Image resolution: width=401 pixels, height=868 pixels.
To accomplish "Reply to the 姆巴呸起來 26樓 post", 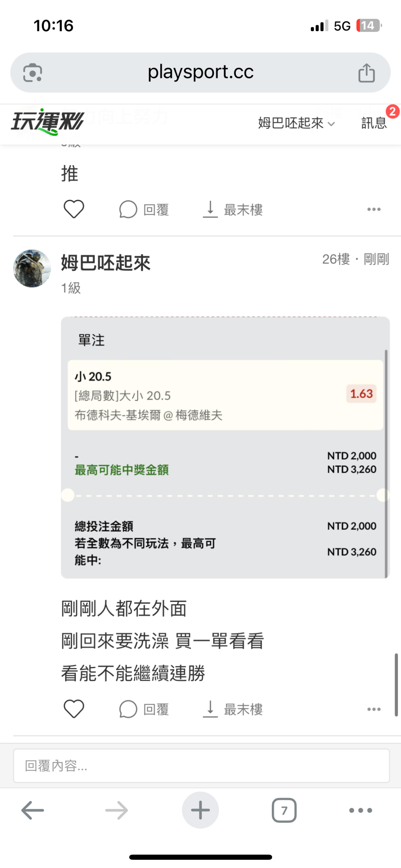I will tap(144, 709).
